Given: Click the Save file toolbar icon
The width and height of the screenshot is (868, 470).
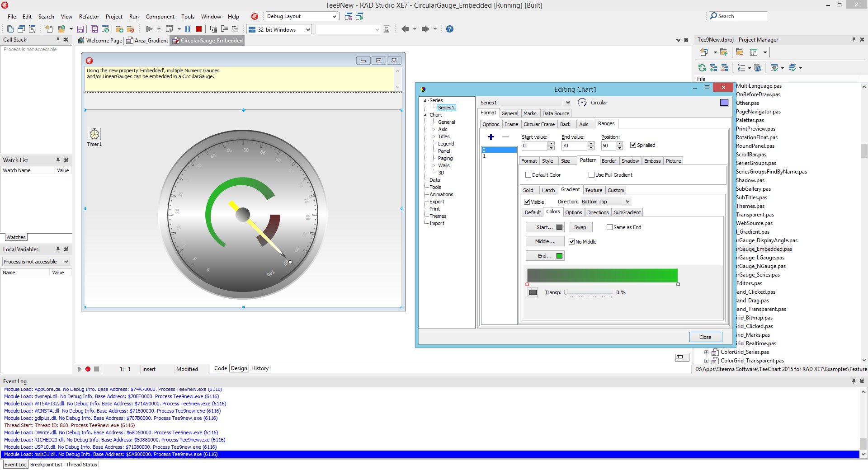Looking at the screenshot, I should (80, 29).
